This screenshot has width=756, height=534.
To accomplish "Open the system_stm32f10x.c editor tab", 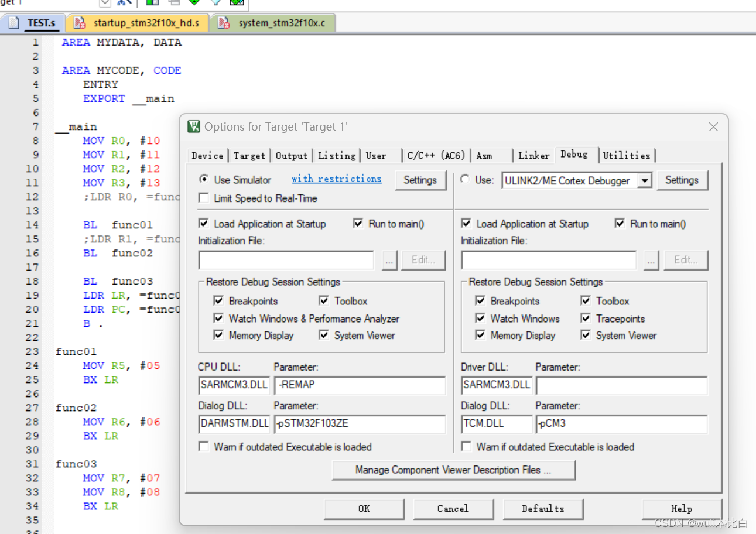I will tap(272, 23).
